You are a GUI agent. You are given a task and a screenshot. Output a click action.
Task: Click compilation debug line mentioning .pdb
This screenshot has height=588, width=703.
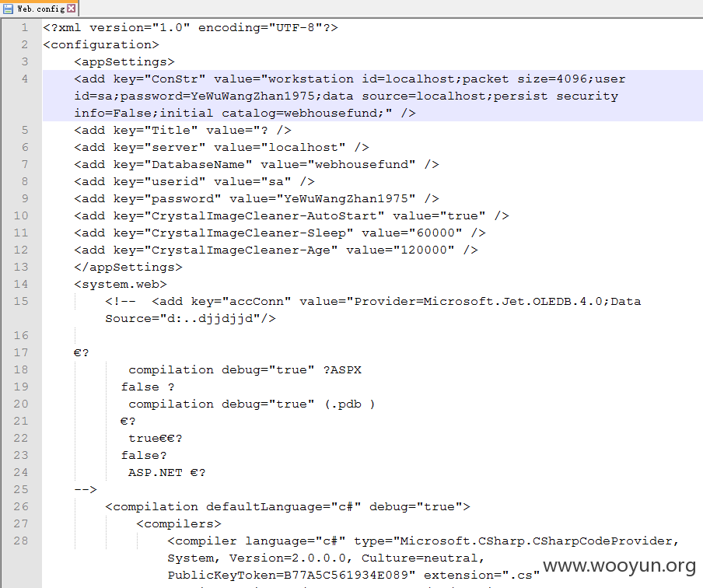coord(251,404)
